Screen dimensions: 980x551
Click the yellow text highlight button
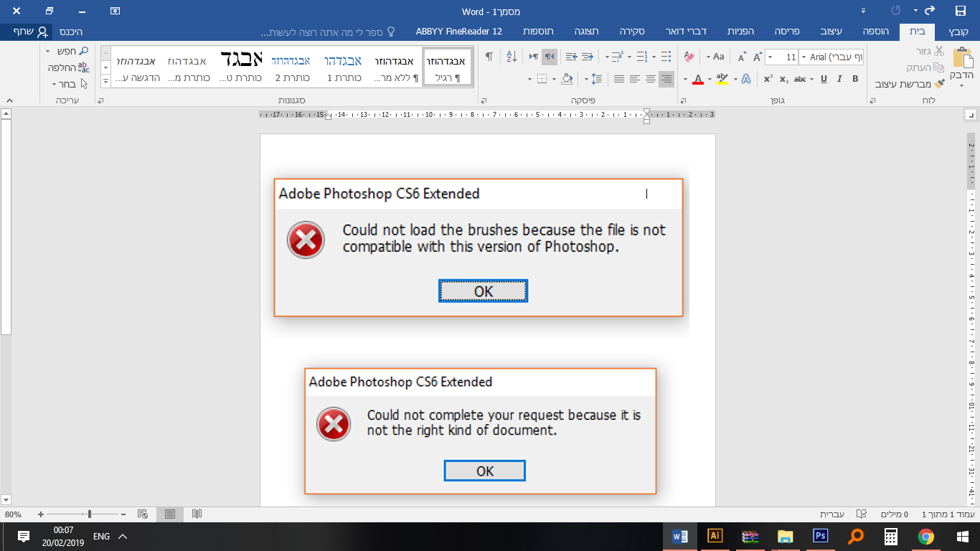[722, 79]
